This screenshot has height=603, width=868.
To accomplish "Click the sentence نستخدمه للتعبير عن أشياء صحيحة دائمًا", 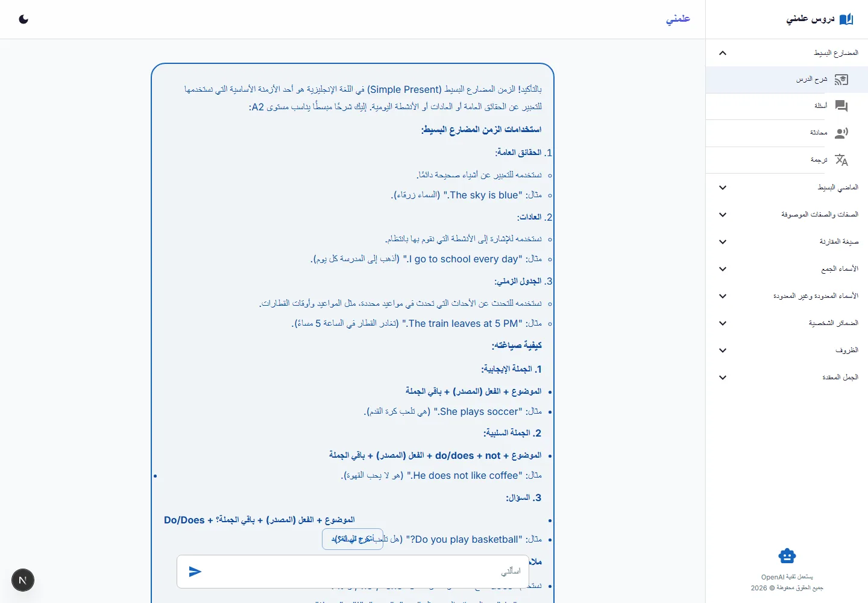I will point(479,175).
